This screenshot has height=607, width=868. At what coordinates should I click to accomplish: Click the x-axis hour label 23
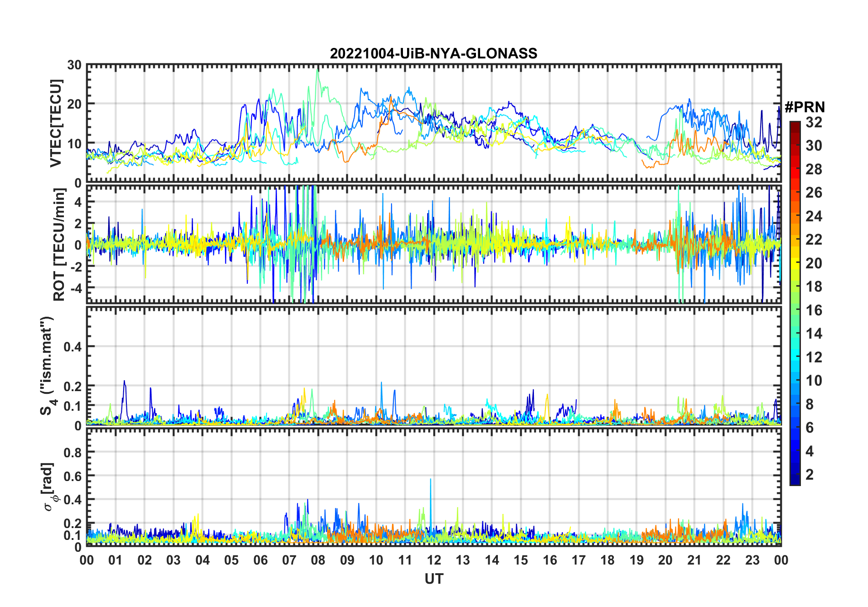pyautogui.click(x=752, y=560)
